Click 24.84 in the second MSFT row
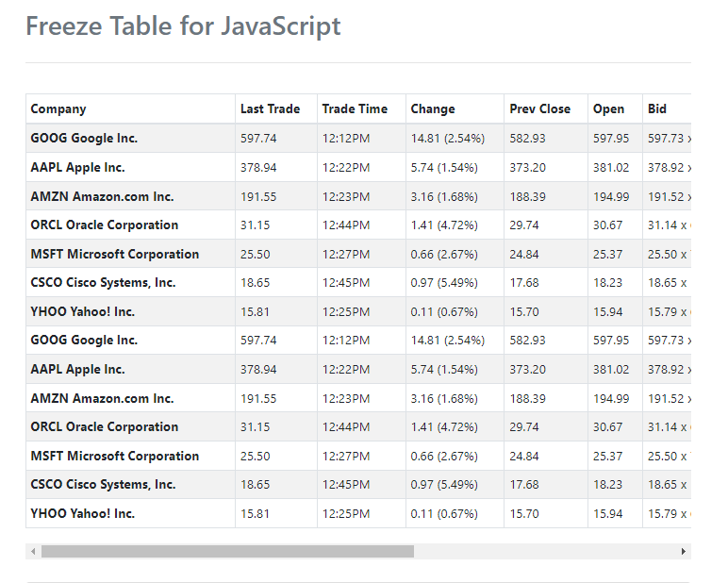The image size is (728, 583). click(523, 457)
